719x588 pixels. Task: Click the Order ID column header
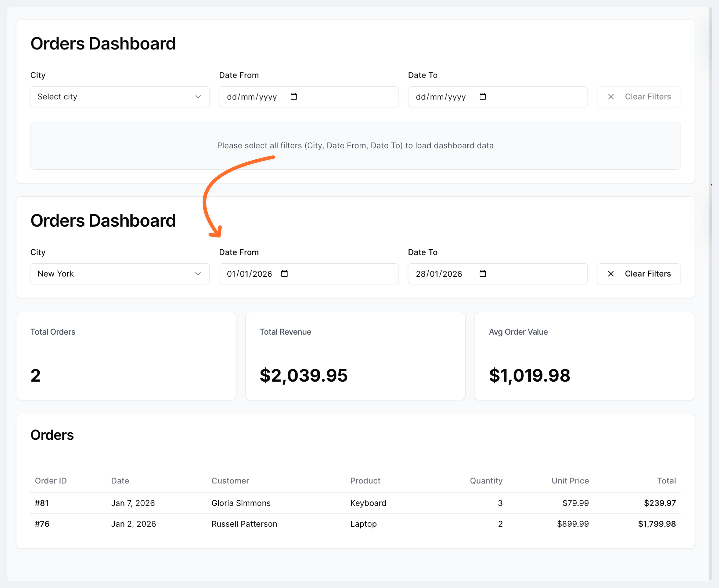(51, 481)
